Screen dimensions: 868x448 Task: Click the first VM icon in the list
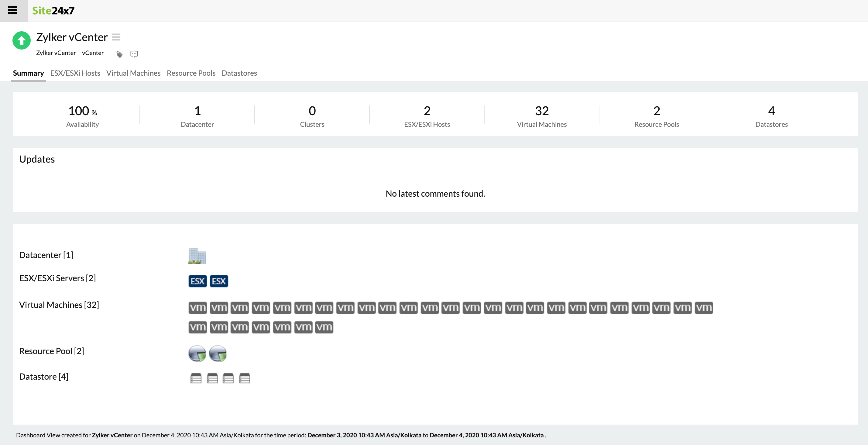click(x=198, y=307)
